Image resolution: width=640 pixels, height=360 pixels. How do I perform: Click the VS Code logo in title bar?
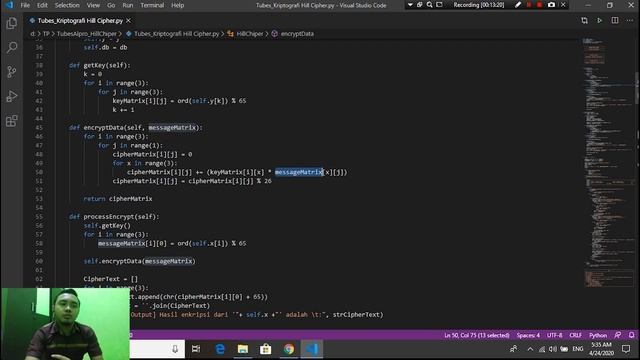(x=9, y=5)
